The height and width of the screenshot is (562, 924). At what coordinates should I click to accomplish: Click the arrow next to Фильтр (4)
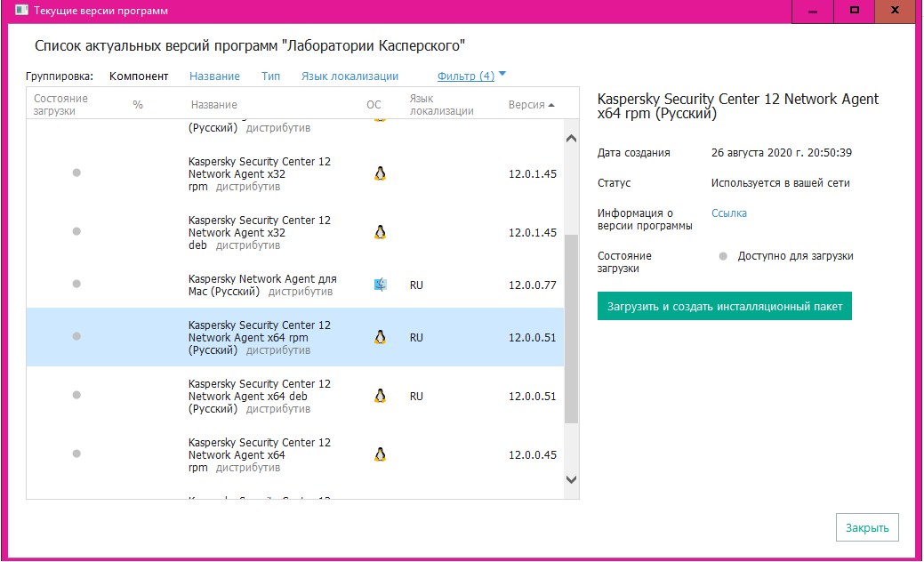click(x=502, y=74)
